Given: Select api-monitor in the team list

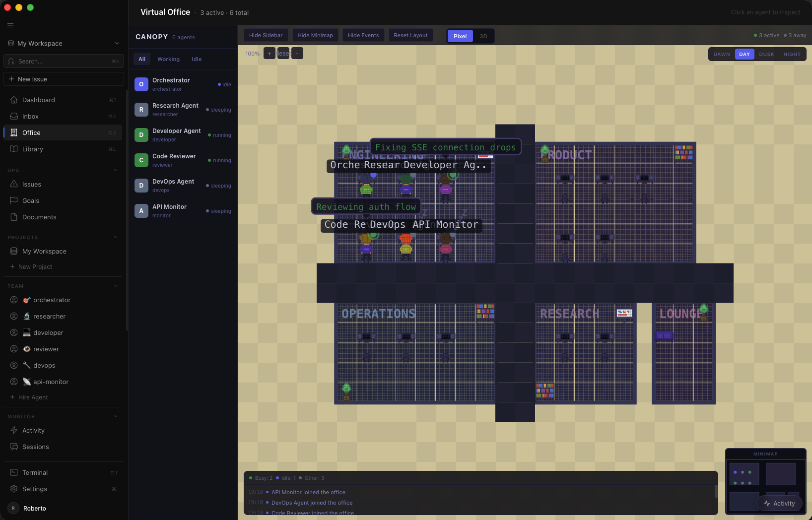Looking at the screenshot, I should 64,382.
